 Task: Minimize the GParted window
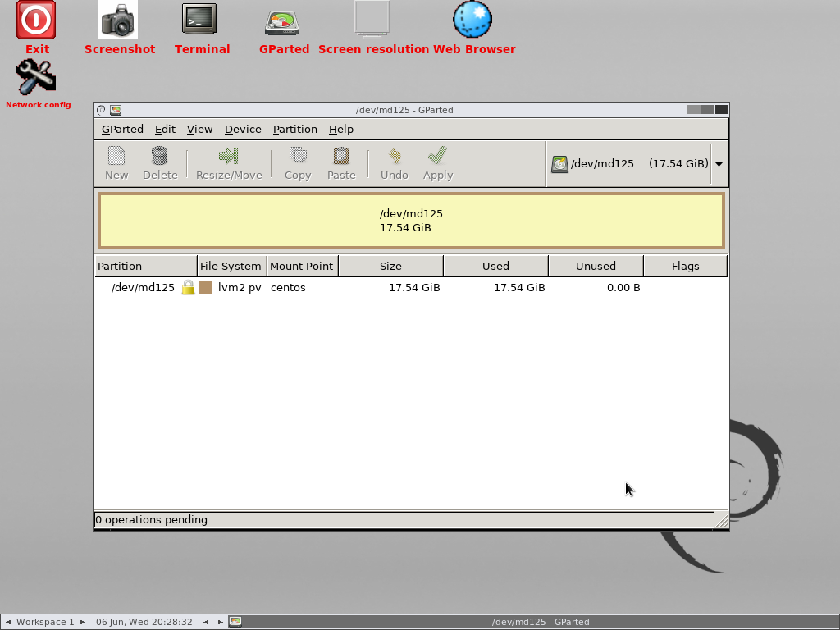tap(694, 110)
